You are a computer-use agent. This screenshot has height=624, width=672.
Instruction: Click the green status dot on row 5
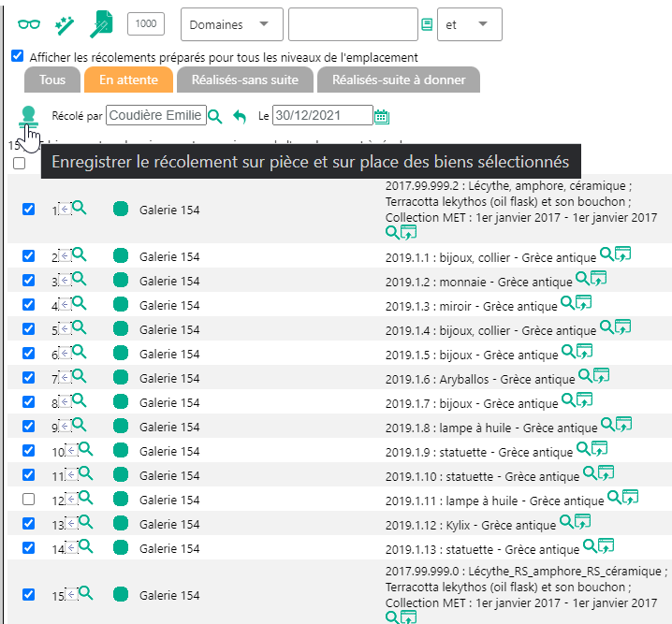(120, 329)
